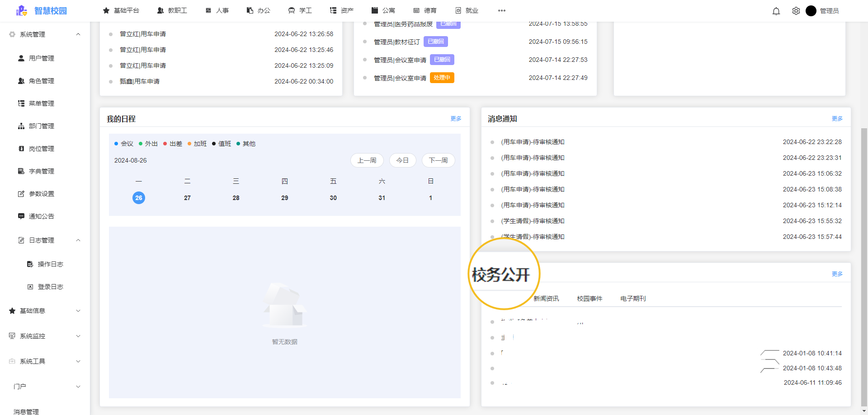The height and width of the screenshot is (415, 868).
Task: Open the notifications bell icon
Action: pyautogui.click(x=776, y=11)
